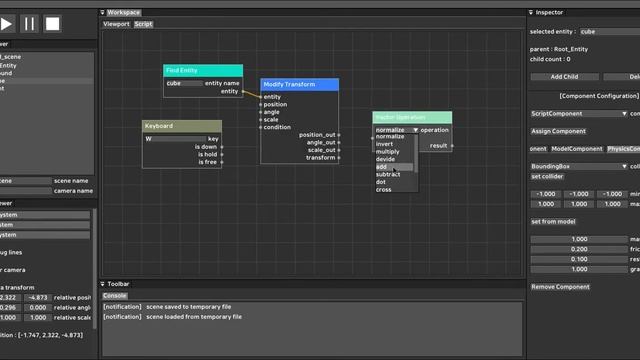Open the normalize operation dropdown
640x360 pixels.
tap(397, 130)
